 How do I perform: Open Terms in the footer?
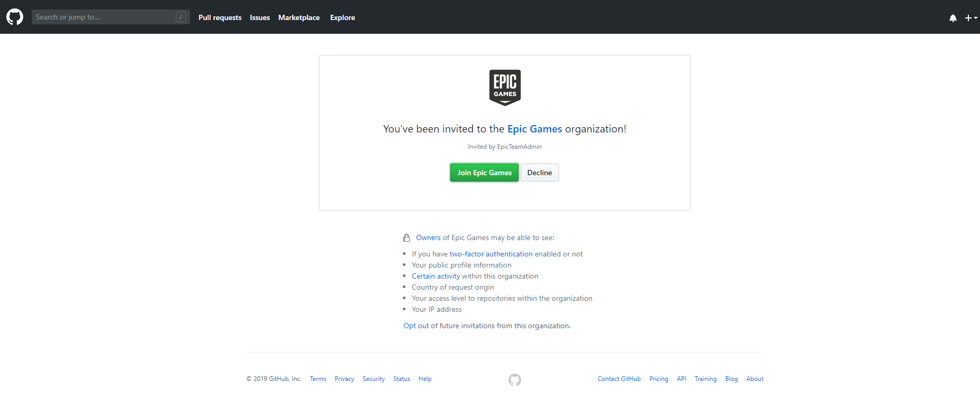point(318,379)
